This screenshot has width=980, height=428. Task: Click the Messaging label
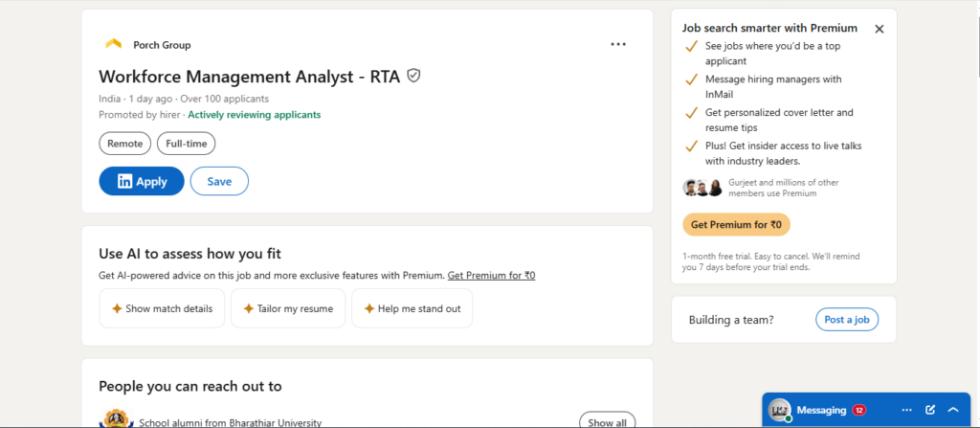coord(821,411)
